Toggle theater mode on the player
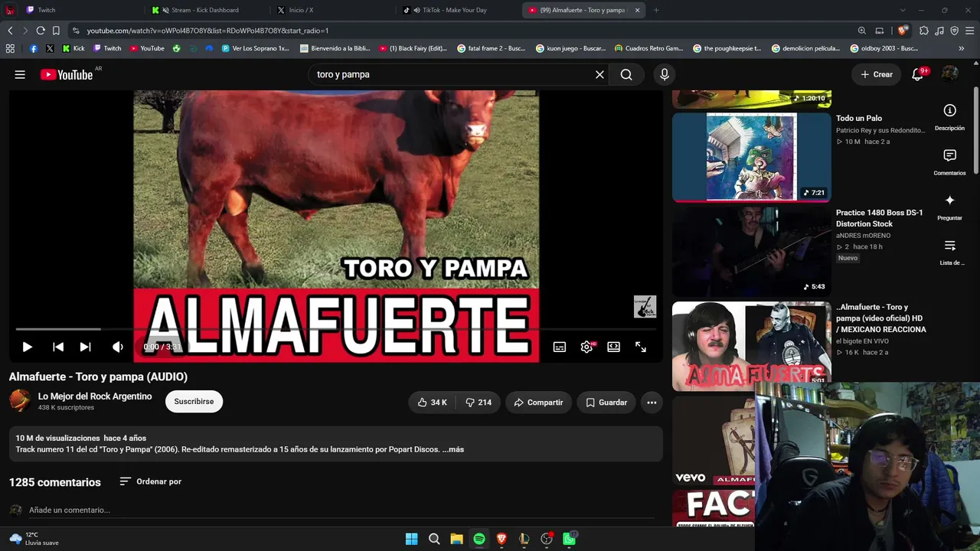 tap(613, 347)
